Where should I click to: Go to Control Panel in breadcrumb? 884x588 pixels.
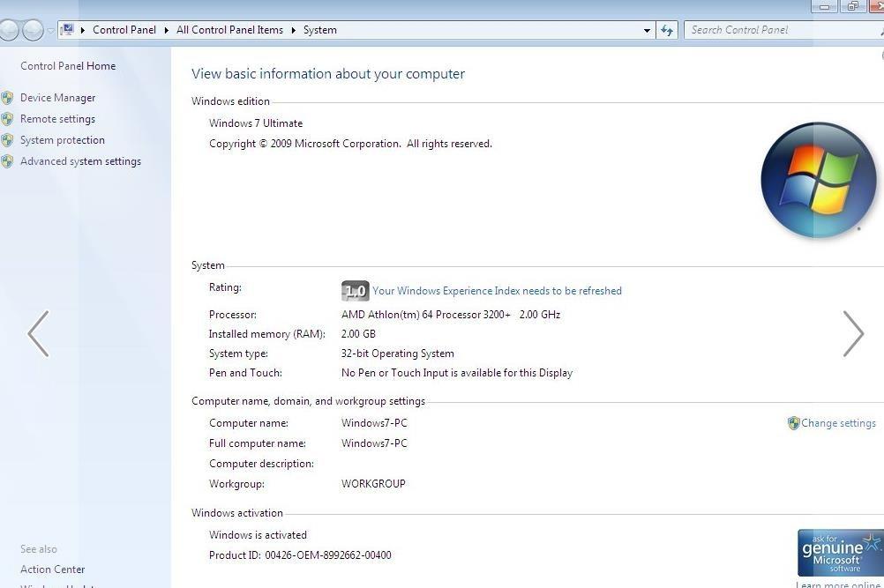[x=124, y=30]
